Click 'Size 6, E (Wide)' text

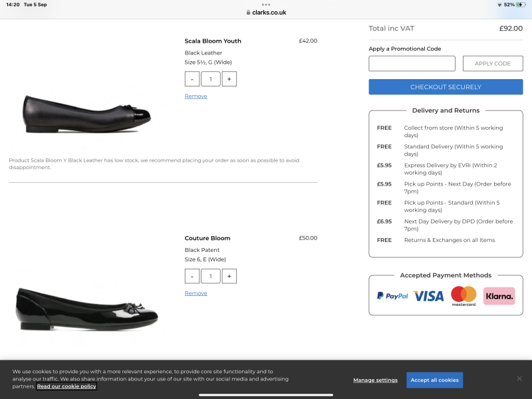pyautogui.click(x=205, y=259)
